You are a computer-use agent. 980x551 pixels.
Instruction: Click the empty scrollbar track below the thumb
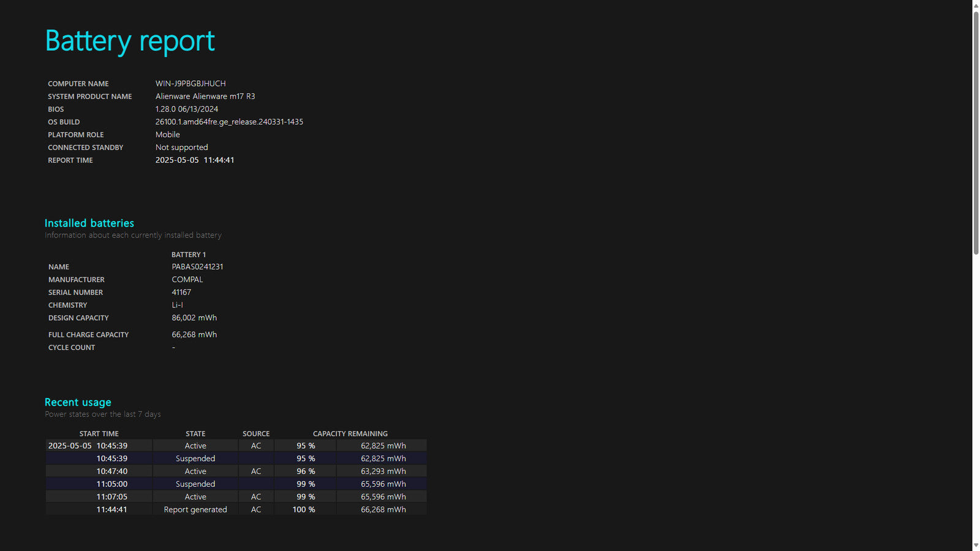(976, 398)
